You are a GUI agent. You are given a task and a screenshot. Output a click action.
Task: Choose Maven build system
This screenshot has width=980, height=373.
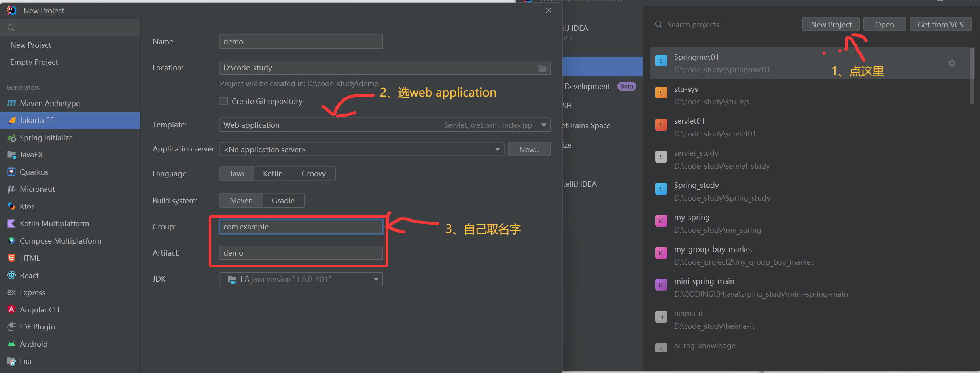pos(241,201)
